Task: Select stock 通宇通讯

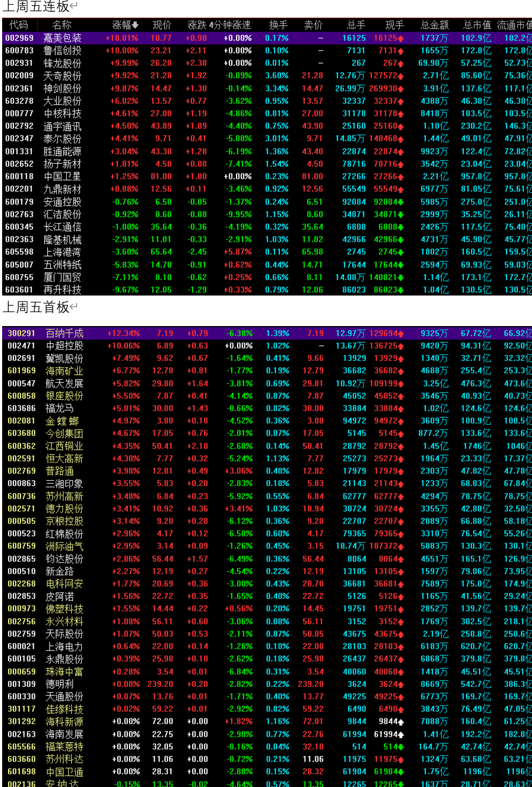Action: click(x=63, y=126)
